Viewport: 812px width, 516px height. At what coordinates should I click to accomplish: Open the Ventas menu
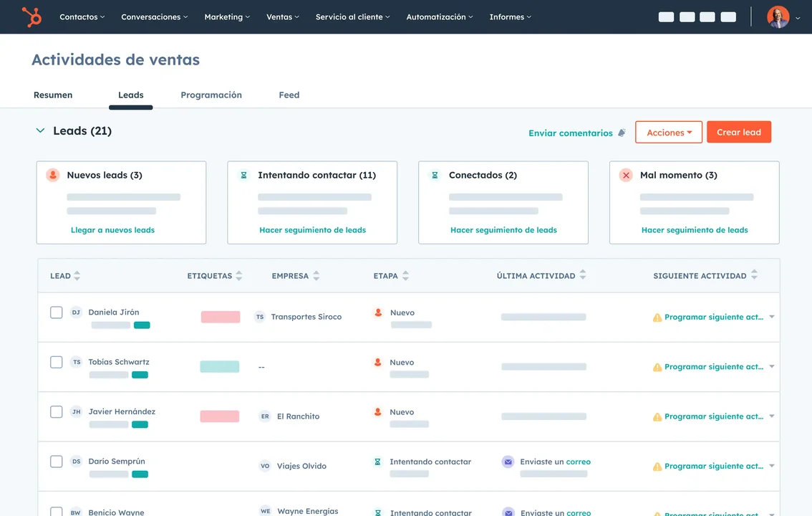[x=283, y=16]
